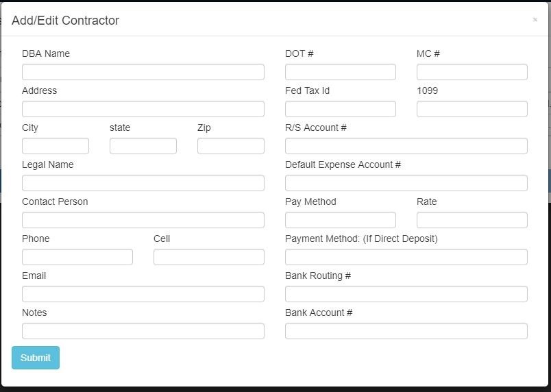Screen dimensions: 551x392
Task: Submit the contractor form
Action: click(36, 358)
